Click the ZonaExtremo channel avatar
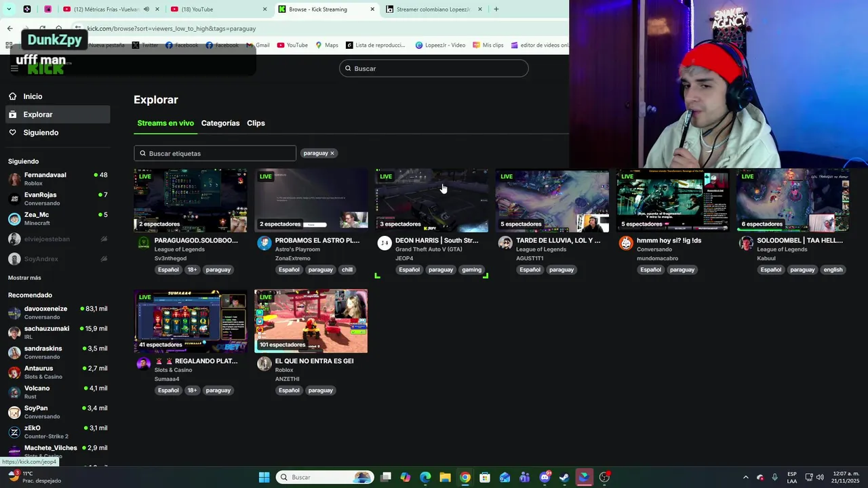 tap(264, 243)
